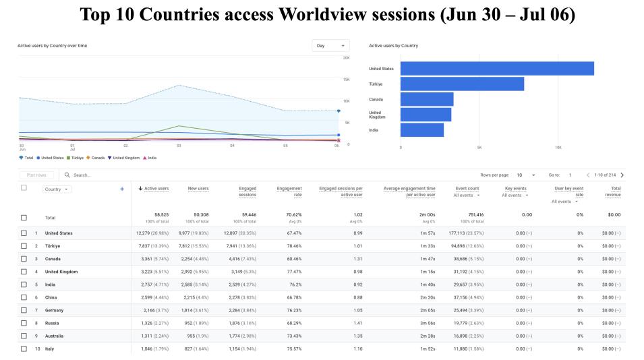This screenshot has width=644, height=360.
Task: Click the United Kingdom bar in chart
Action: [426, 115]
